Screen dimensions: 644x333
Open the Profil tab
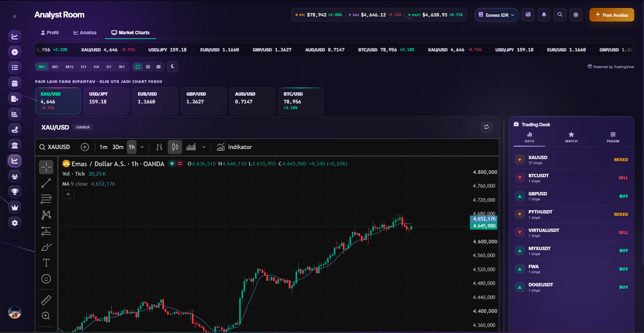50,33
